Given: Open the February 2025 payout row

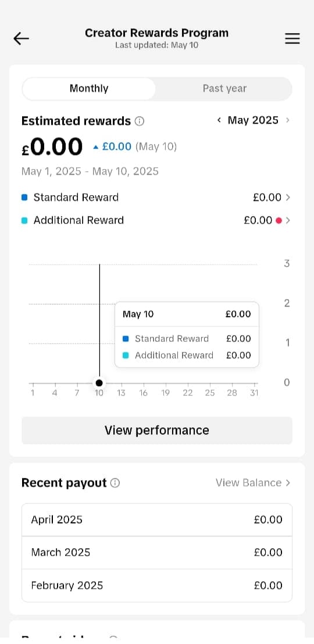Looking at the screenshot, I should click(157, 585).
